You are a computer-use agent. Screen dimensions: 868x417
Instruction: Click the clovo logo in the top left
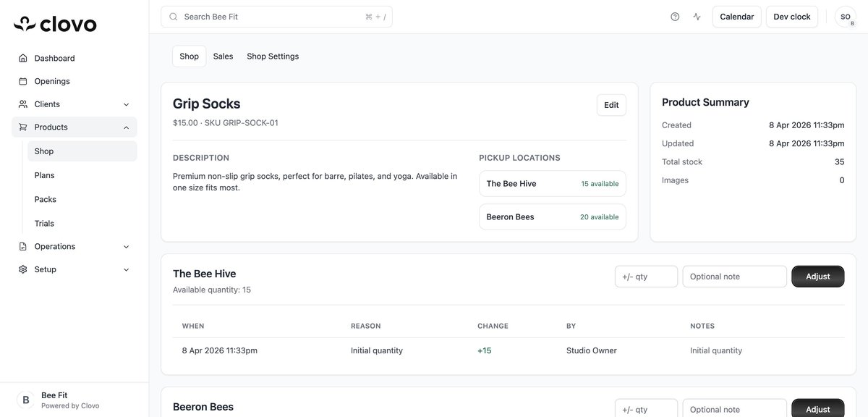coord(54,22)
